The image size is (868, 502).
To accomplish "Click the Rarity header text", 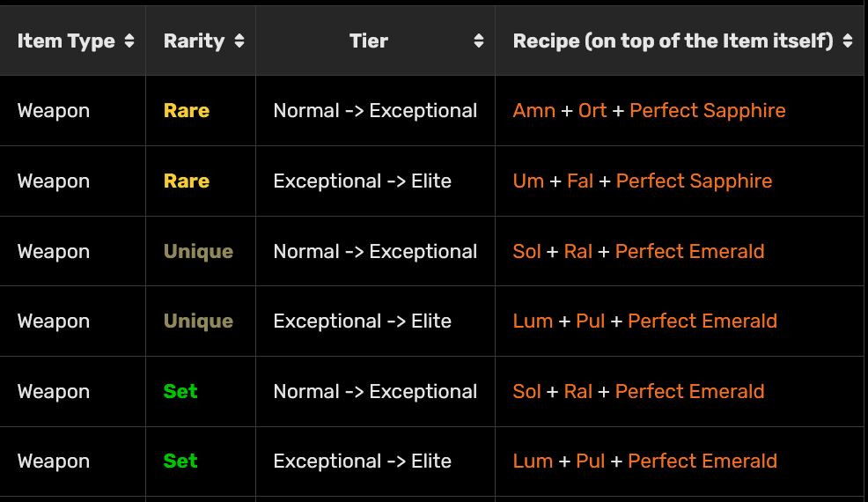I will [x=194, y=41].
